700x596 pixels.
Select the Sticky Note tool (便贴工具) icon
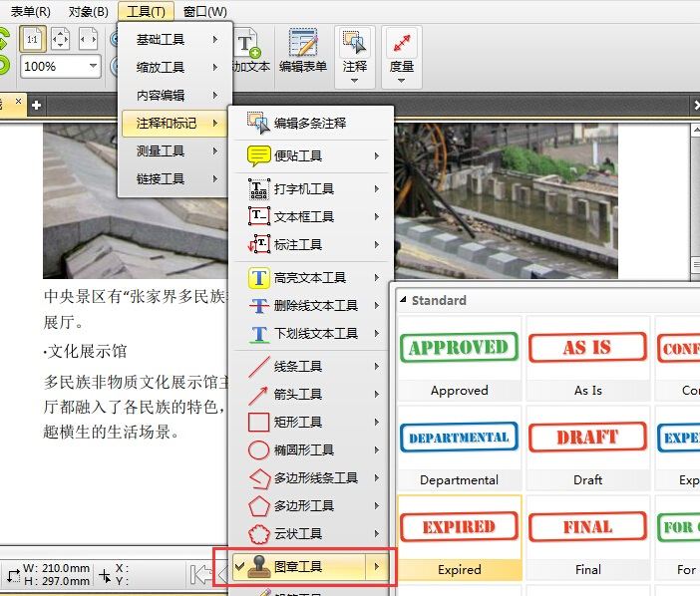coord(259,155)
